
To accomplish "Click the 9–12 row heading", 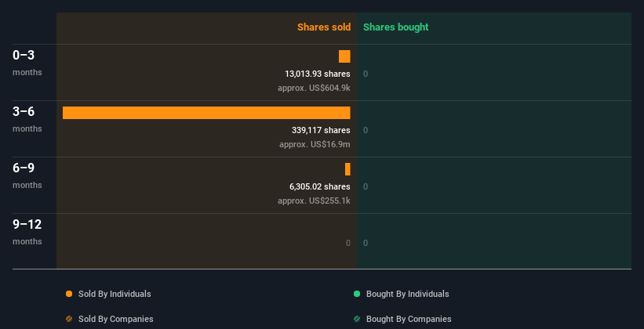I will pyautogui.click(x=27, y=224).
